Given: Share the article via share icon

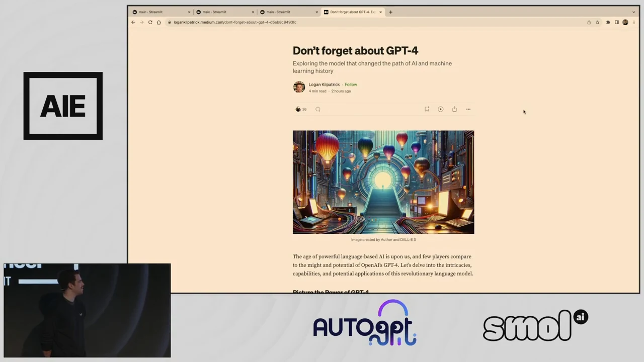Looking at the screenshot, I should point(454,109).
